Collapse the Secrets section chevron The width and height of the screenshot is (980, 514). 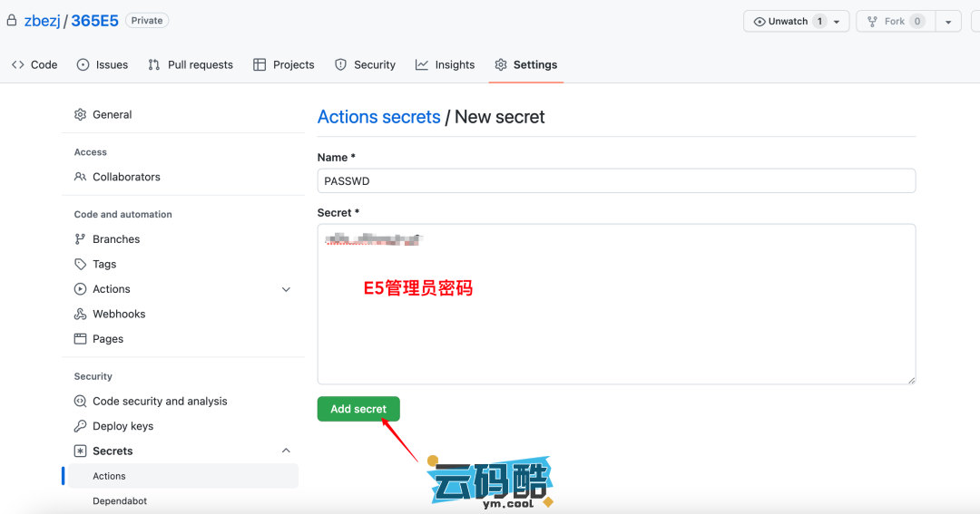pyautogui.click(x=286, y=451)
